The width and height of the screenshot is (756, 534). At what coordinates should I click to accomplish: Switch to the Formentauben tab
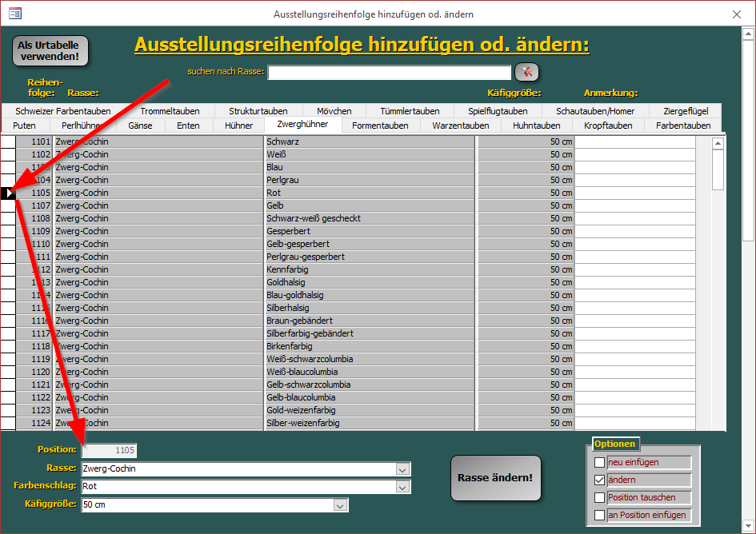(x=380, y=126)
